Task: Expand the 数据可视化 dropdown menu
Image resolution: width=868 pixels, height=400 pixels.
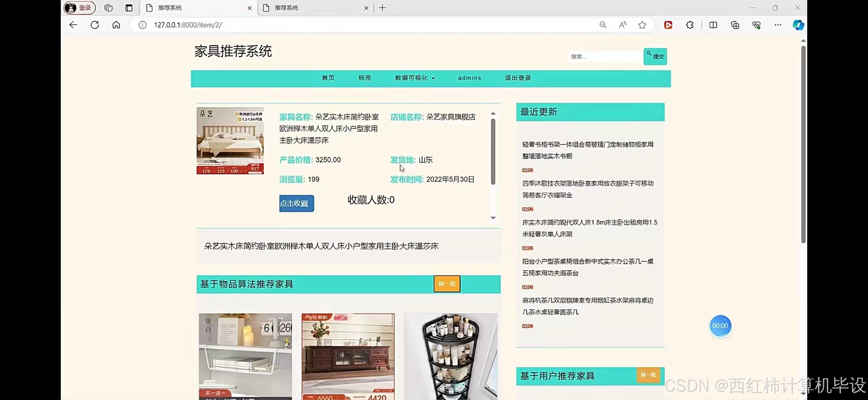Action: point(414,78)
